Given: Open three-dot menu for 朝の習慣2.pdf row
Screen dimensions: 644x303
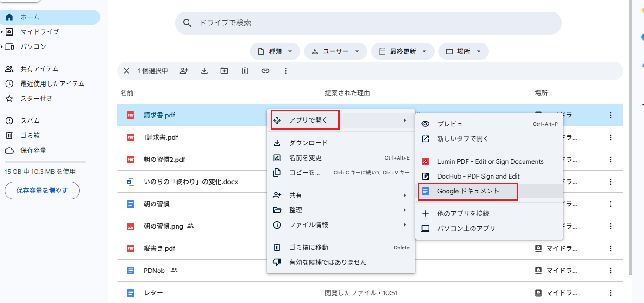Looking at the screenshot, I should coord(611,160).
